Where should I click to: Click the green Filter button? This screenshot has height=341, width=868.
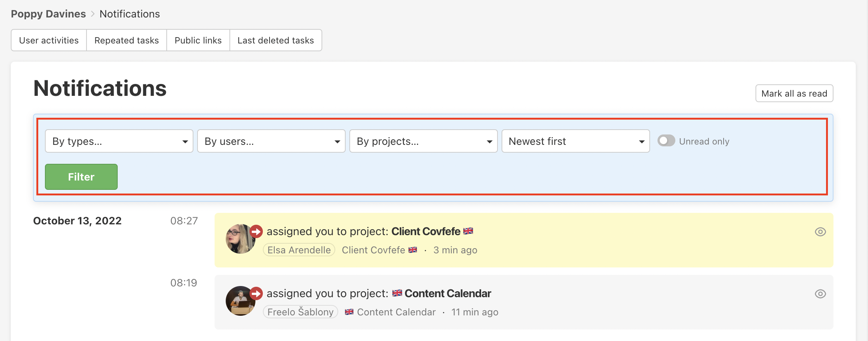tap(81, 177)
